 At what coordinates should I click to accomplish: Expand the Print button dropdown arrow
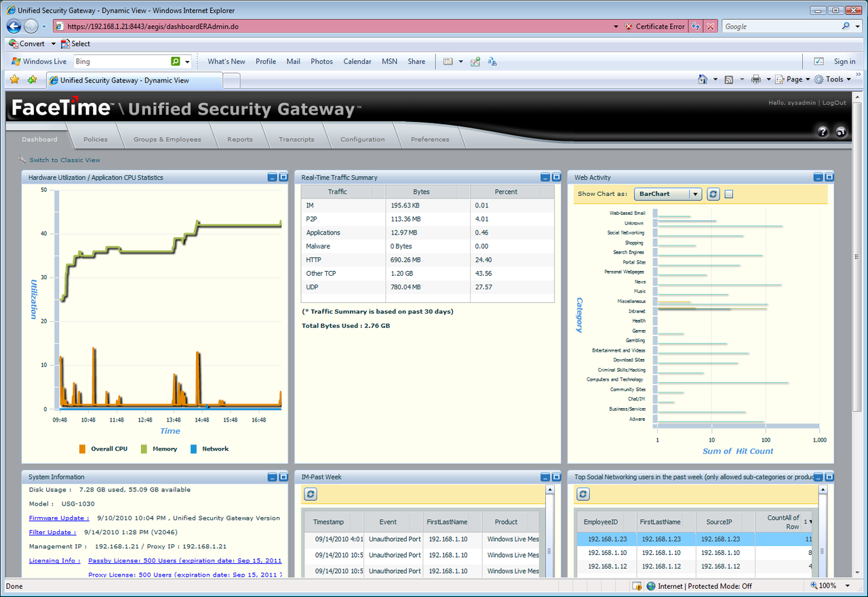768,79
